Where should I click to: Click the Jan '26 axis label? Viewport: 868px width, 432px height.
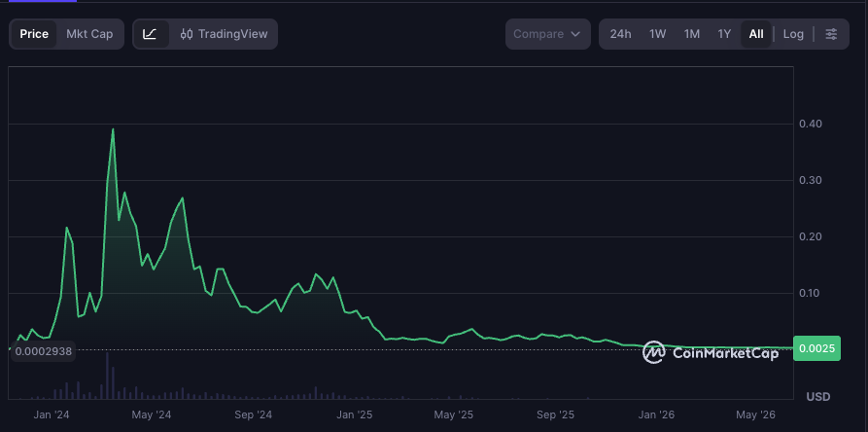tap(656, 414)
